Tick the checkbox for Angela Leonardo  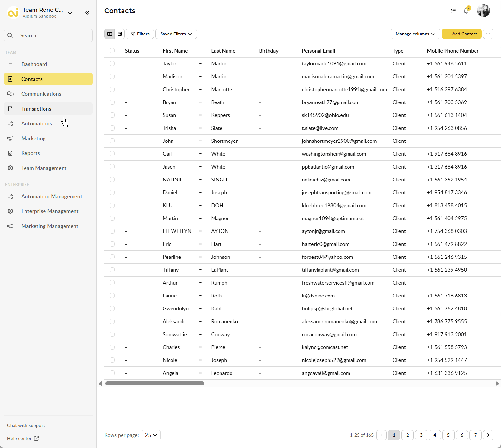pyautogui.click(x=112, y=373)
